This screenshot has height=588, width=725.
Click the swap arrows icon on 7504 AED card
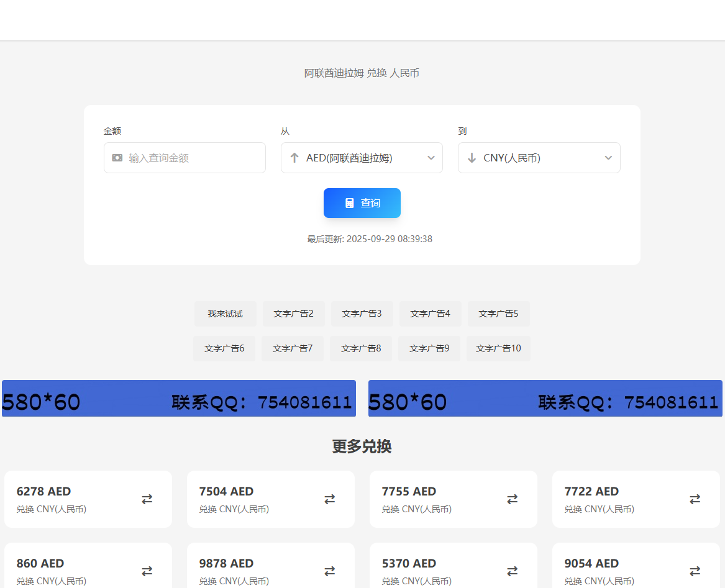[330, 499]
